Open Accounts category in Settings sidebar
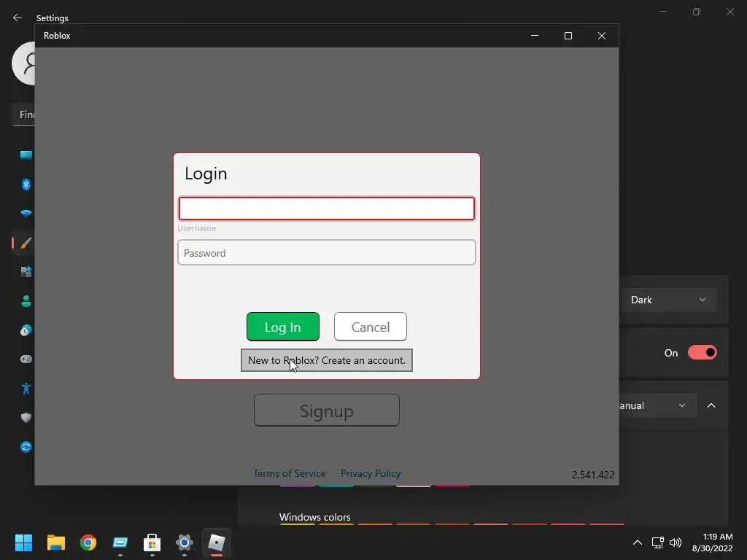 click(26, 301)
